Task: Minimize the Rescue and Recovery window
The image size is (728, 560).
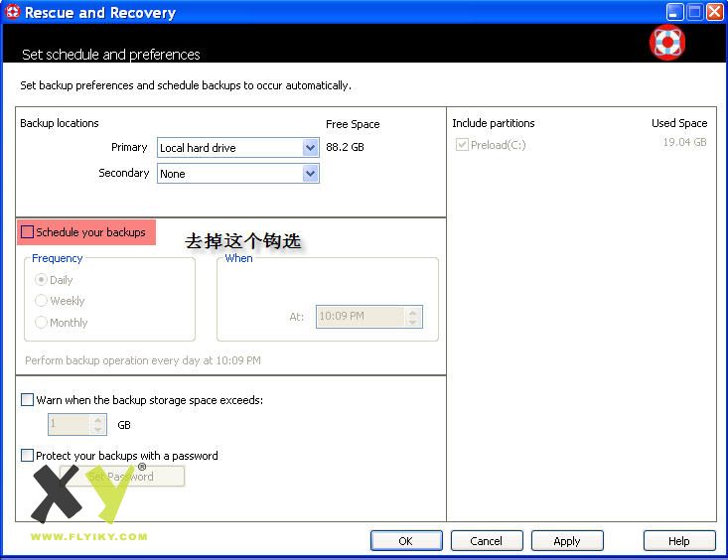Action: pos(674,12)
